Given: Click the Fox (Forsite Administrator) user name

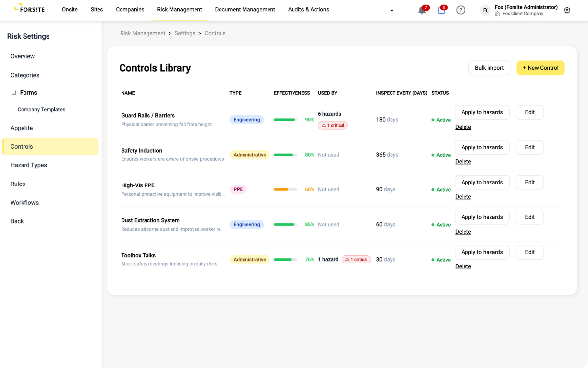Looking at the screenshot, I should point(526,7).
